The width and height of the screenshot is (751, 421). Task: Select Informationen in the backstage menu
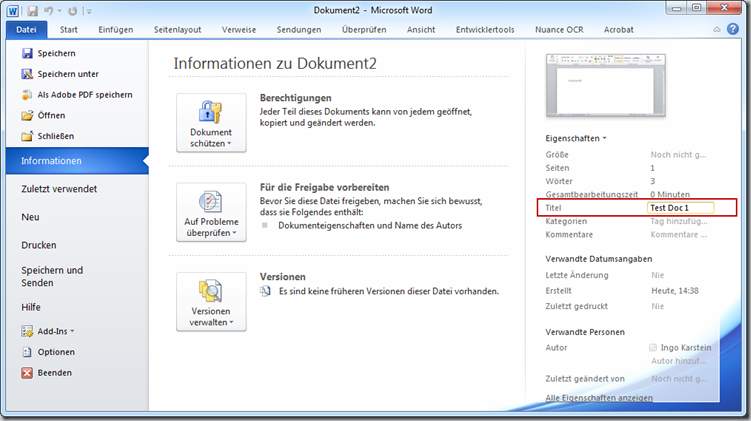point(77,161)
